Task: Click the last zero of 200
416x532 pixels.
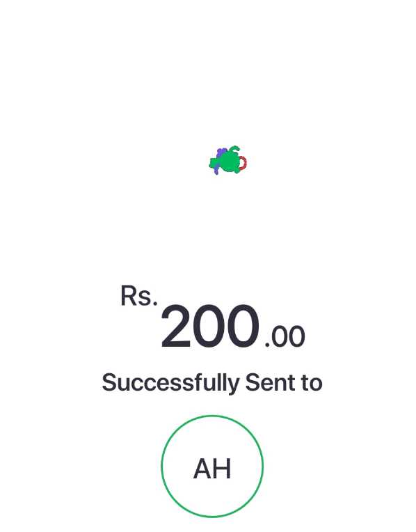Action: [243, 327]
